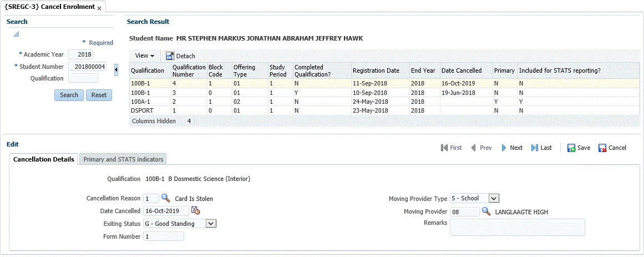Click Moving Provider lookup magnifier
Screen dimensions: 644x257
coord(486,211)
